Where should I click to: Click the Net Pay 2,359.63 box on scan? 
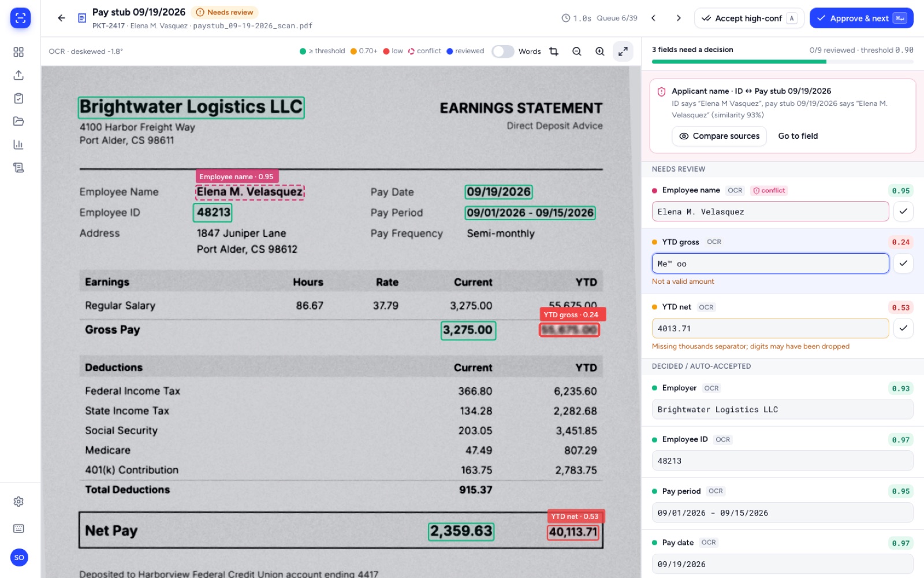click(461, 531)
